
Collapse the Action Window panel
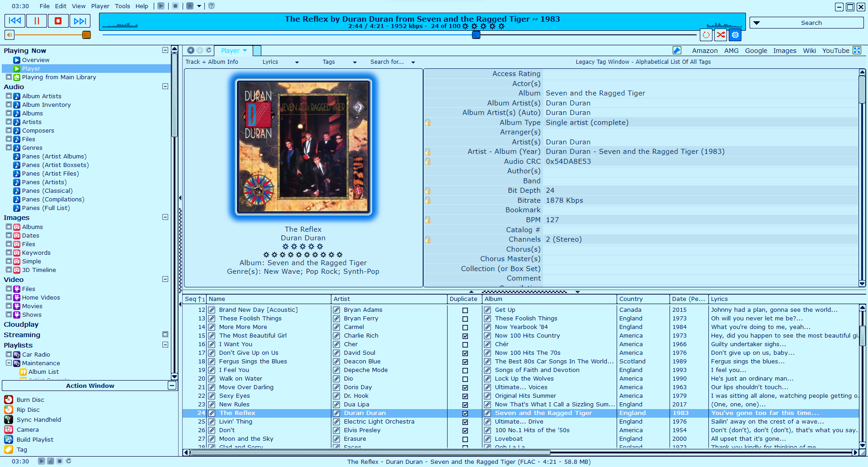coord(172,386)
